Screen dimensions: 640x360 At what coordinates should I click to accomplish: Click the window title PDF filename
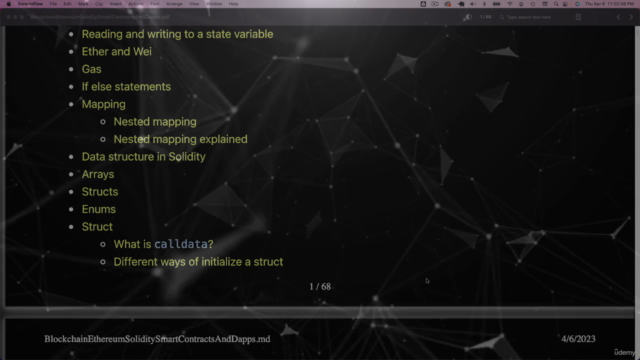click(x=100, y=17)
